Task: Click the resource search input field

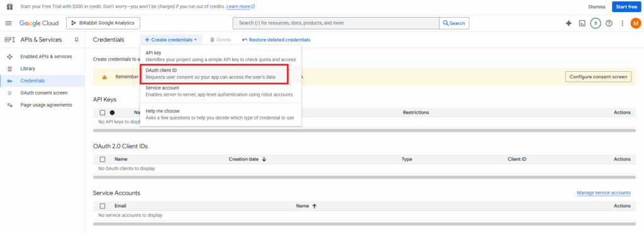Action: [336, 23]
